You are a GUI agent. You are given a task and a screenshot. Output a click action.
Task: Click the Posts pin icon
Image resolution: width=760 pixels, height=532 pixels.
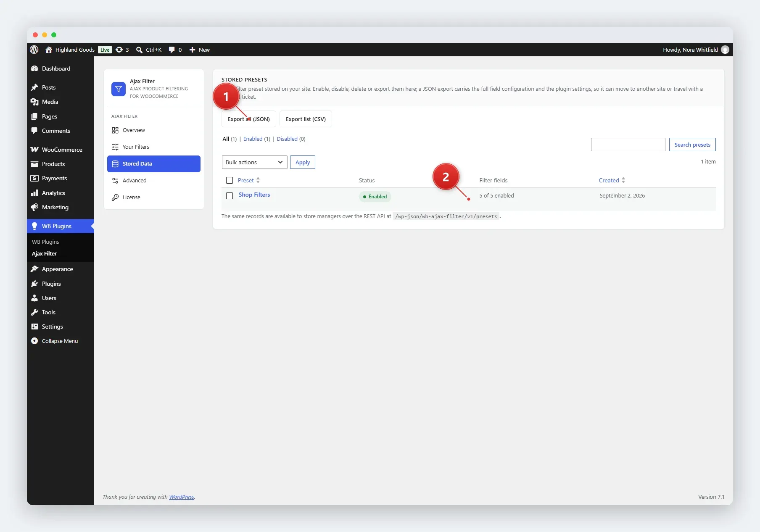[x=34, y=87]
